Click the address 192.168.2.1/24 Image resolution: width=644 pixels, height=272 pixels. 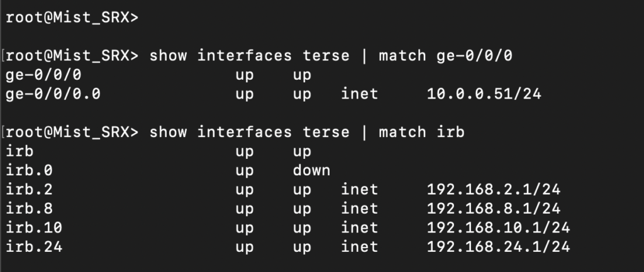click(x=493, y=189)
